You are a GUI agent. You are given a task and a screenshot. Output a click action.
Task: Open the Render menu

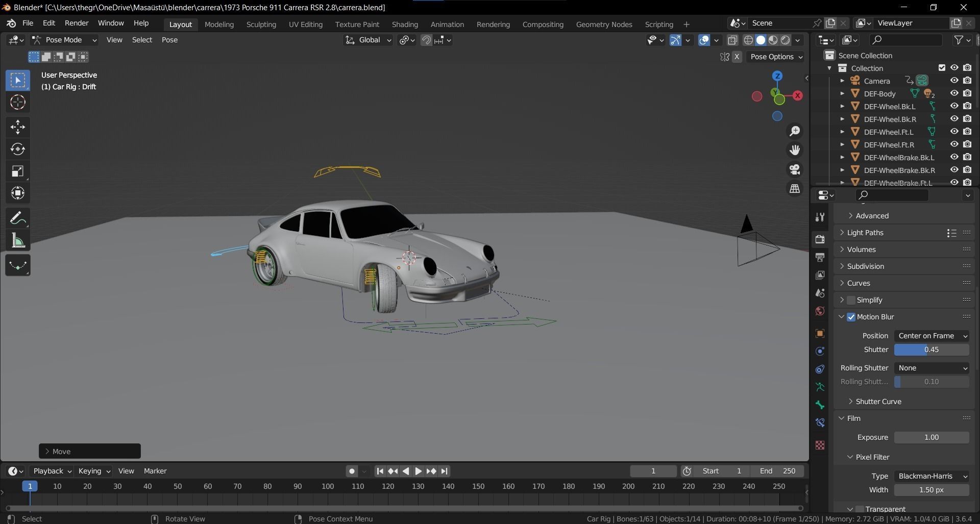coord(77,23)
